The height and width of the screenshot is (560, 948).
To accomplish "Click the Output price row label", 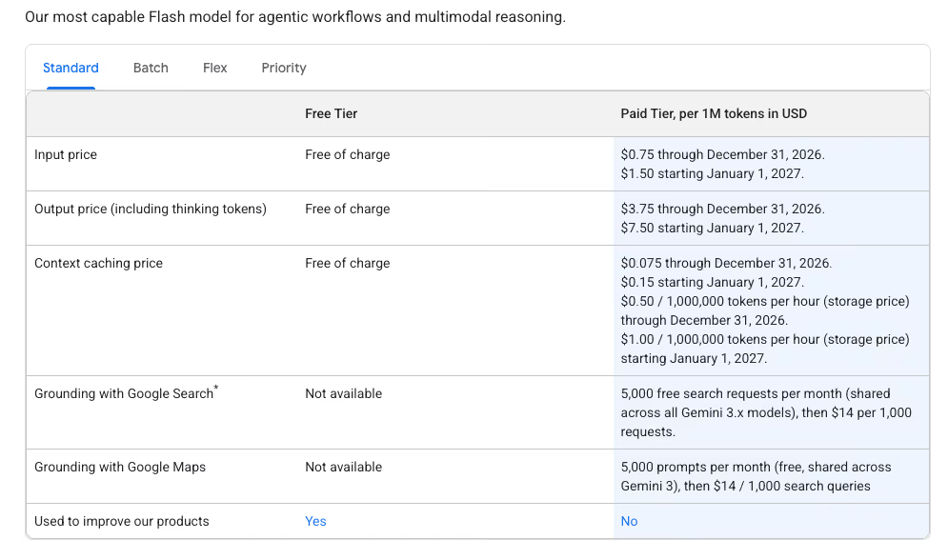I will (x=150, y=209).
